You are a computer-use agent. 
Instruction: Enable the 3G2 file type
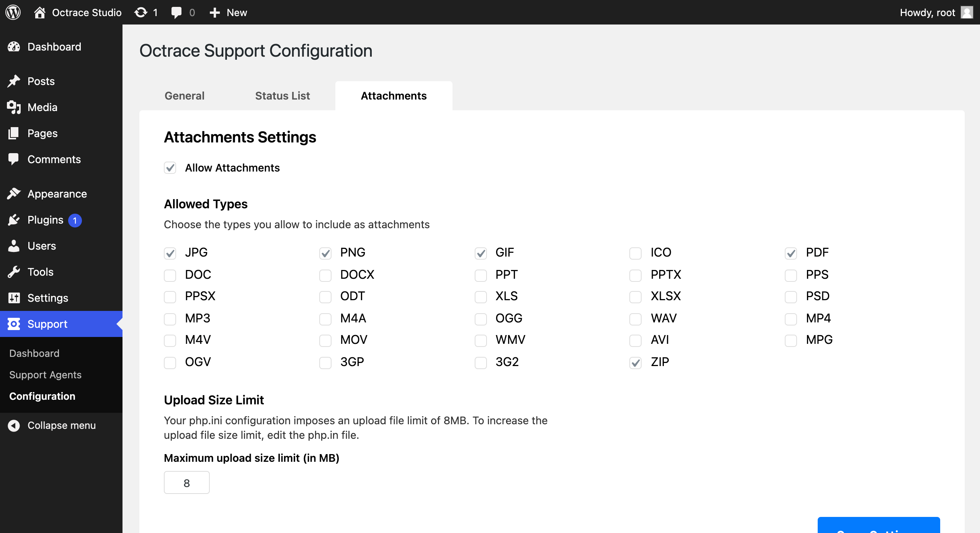(x=481, y=362)
